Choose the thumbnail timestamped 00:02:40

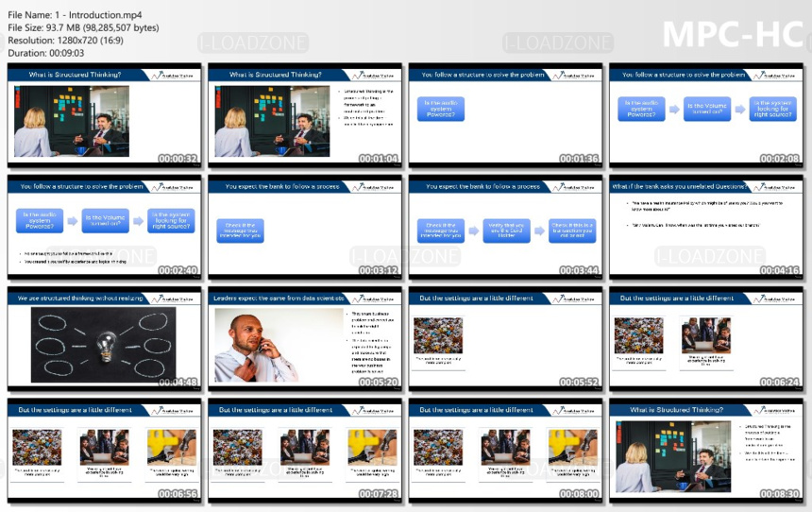104,228
